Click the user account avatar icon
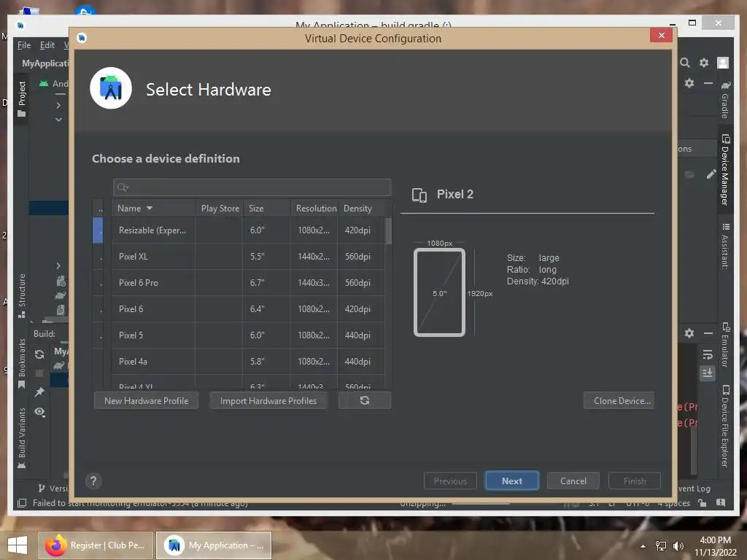The width and height of the screenshot is (747, 560). [x=723, y=63]
